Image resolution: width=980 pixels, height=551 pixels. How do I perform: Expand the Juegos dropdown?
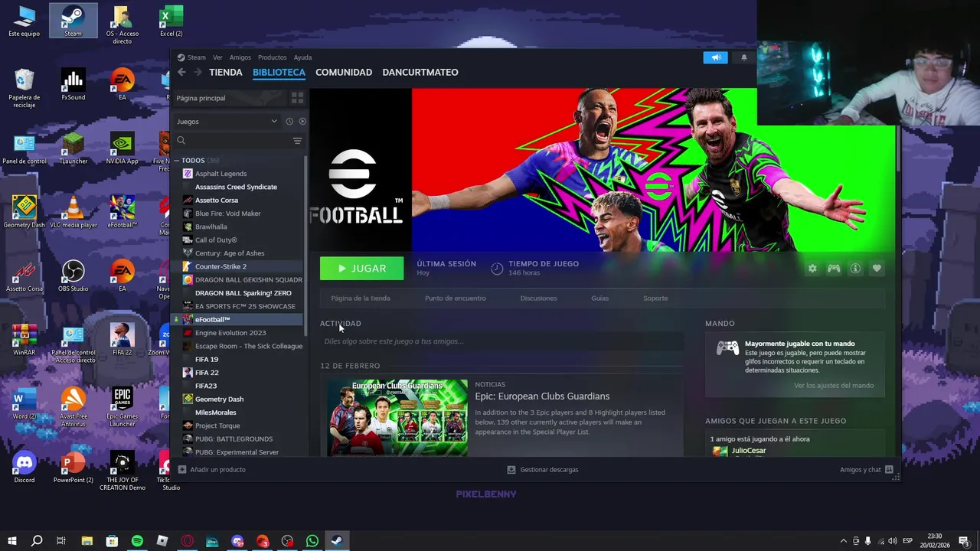pyautogui.click(x=227, y=122)
